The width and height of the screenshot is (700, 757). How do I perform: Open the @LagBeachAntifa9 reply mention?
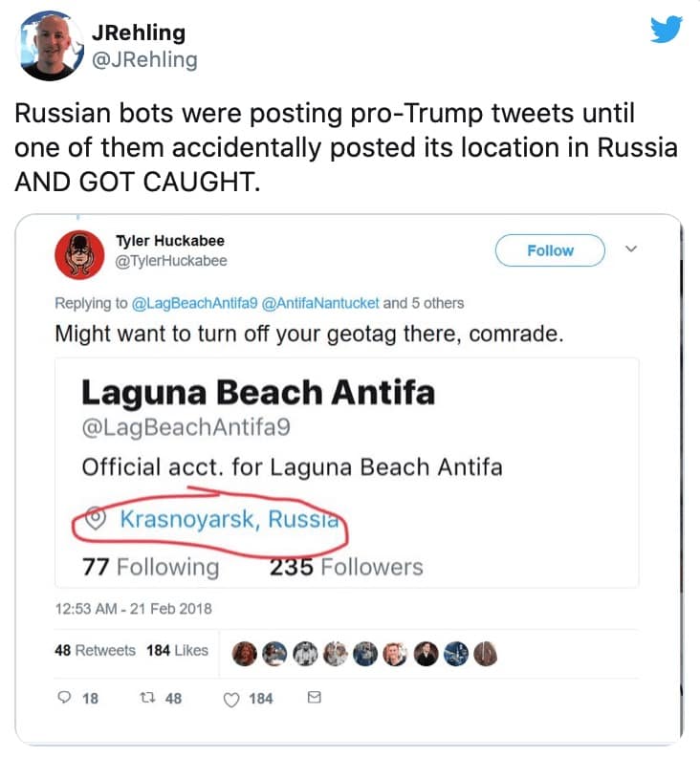pos(193,303)
